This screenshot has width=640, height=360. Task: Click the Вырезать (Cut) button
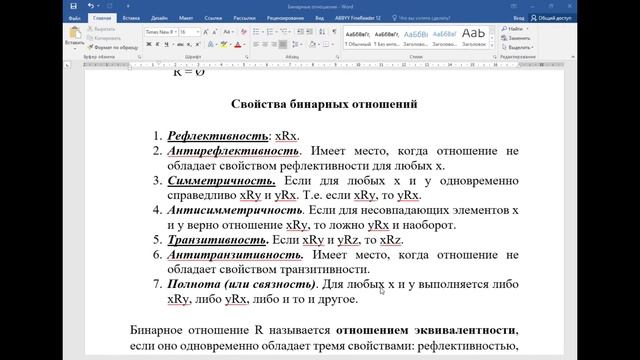pyautogui.click(x=101, y=29)
